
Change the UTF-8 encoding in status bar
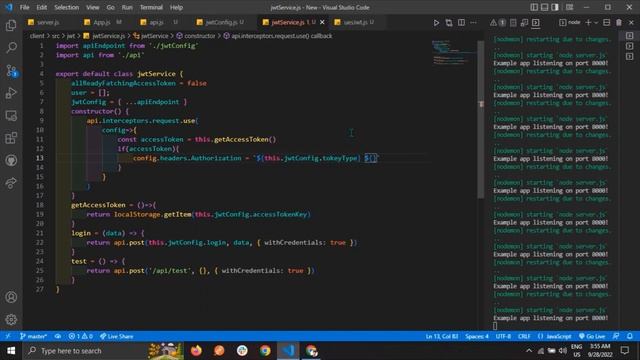[x=503, y=336]
